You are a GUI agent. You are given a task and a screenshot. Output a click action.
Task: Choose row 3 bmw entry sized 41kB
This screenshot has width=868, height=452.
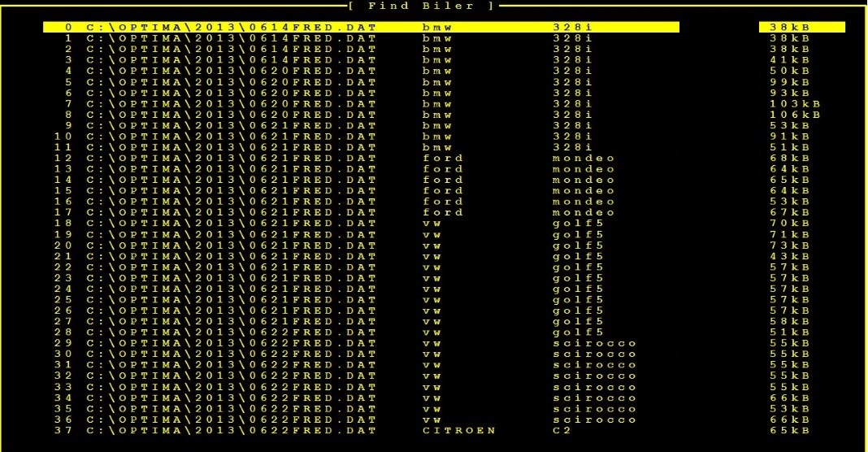[x=361, y=59]
